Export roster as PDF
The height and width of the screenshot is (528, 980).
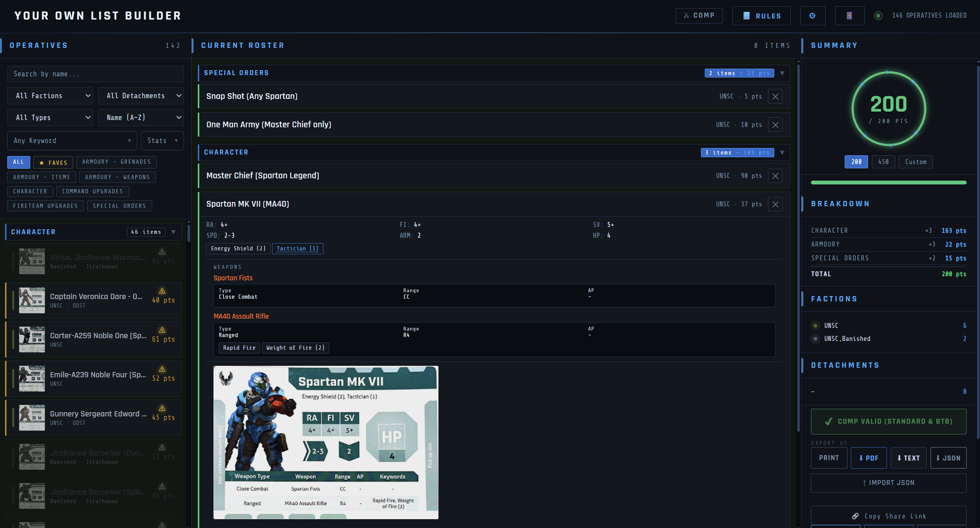point(868,458)
